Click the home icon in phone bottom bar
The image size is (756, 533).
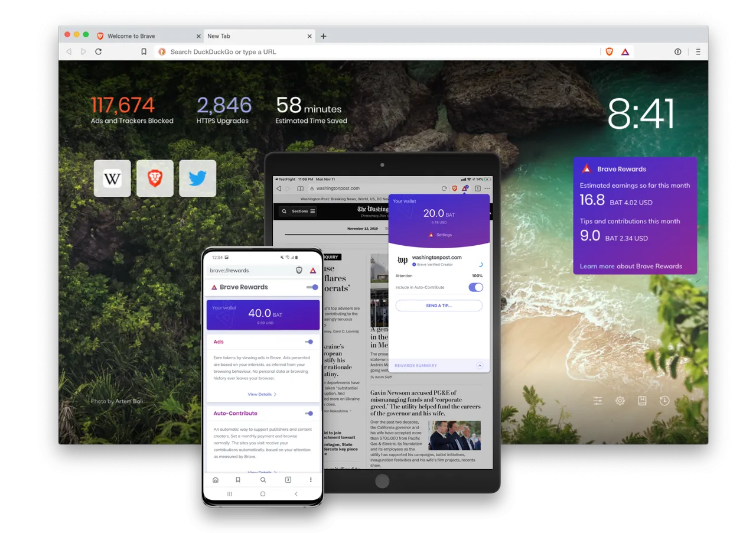pyautogui.click(x=216, y=480)
